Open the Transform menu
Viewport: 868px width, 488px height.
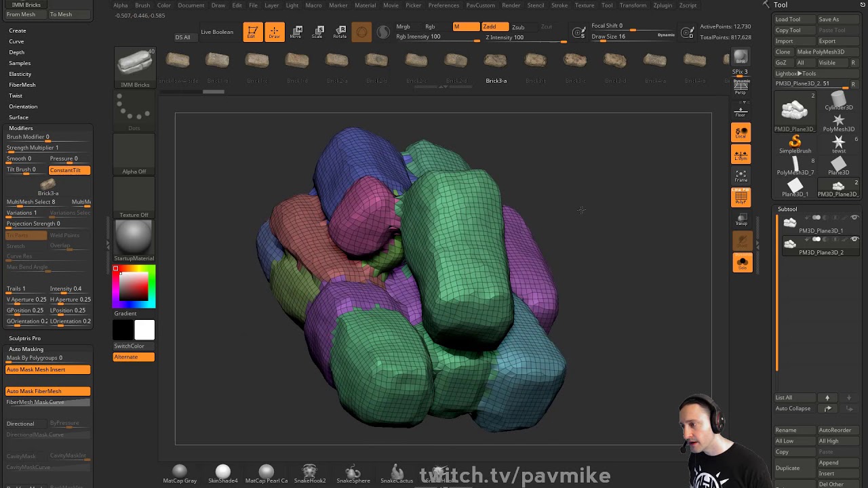coord(633,5)
